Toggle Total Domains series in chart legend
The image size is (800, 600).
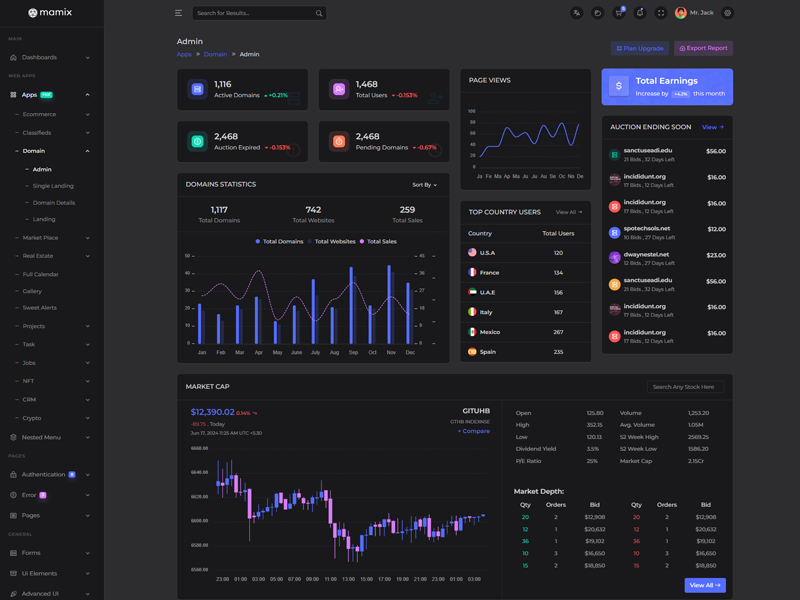[280, 241]
